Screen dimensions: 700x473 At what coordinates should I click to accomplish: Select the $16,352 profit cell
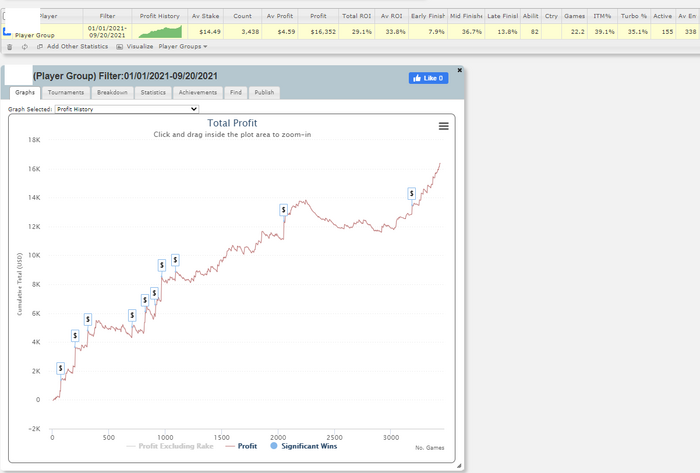[318, 32]
